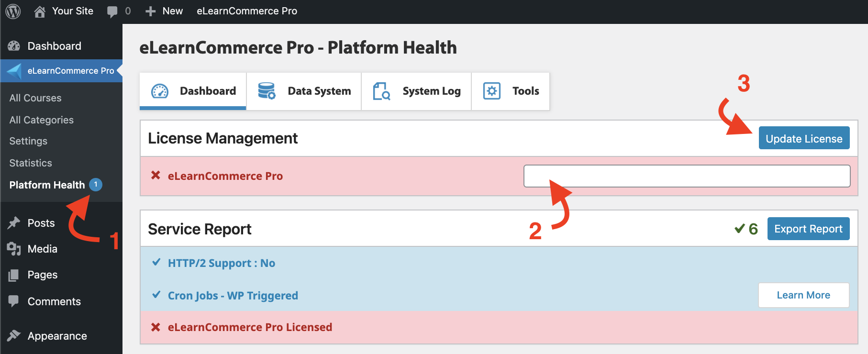Open All Courses in sidebar

[35, 98]
